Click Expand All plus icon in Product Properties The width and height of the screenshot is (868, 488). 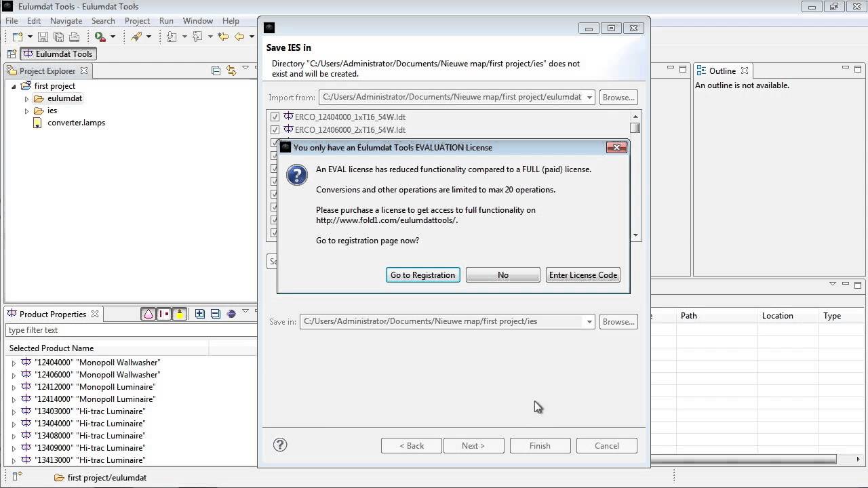click(x=200, y=314)
